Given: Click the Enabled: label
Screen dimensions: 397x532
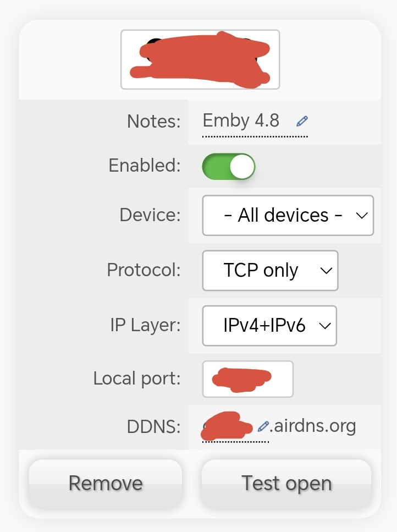Looking at the screenshot, I should (145, 166).
